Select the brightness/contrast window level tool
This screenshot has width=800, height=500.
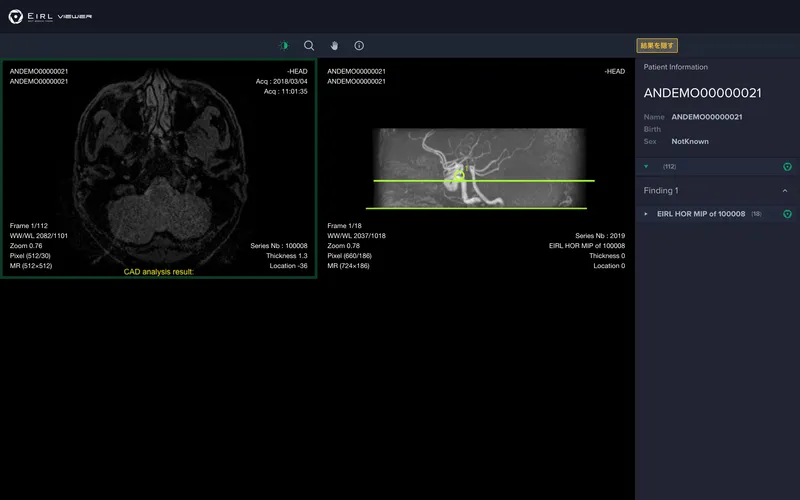283,45
